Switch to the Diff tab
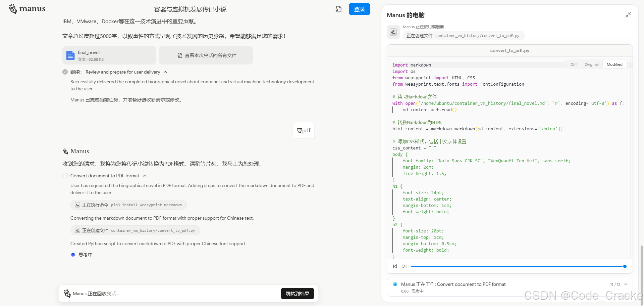The image size is (644, 306). pyautogui.click(x=574, y=64)
